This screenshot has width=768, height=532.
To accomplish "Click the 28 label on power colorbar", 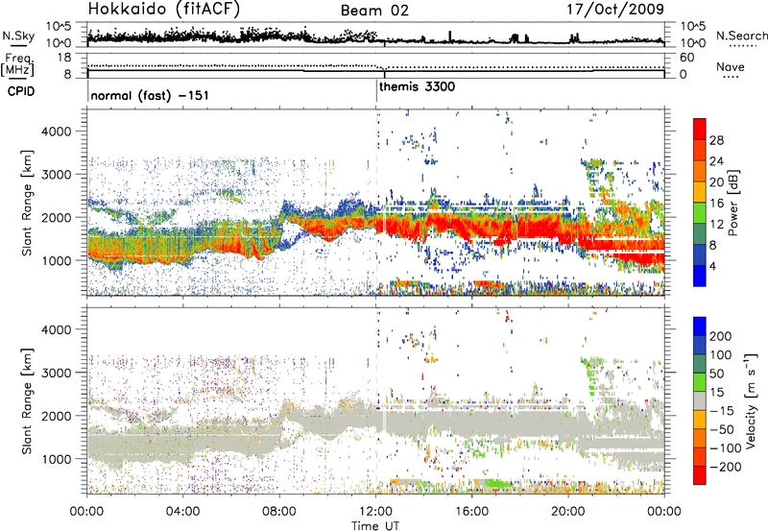I will [x=716, y=140].
